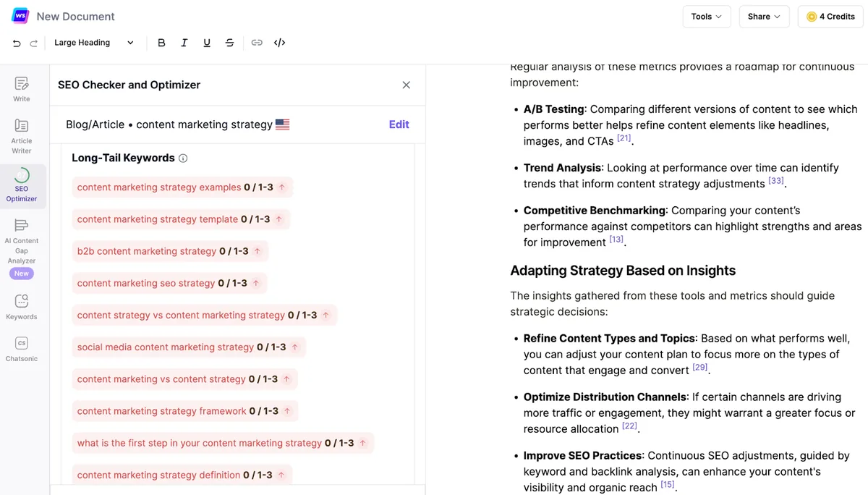The width and height of the screenshot is (868, 495).
Task: Insert a hyperlink
Action: click(x=257, y=43)
